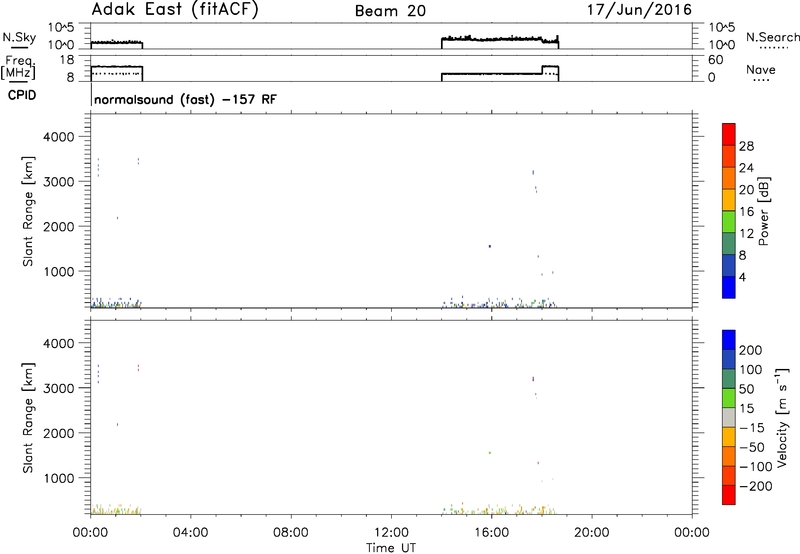Click the 'Power [dB]' colorbar label

point(763,211)
